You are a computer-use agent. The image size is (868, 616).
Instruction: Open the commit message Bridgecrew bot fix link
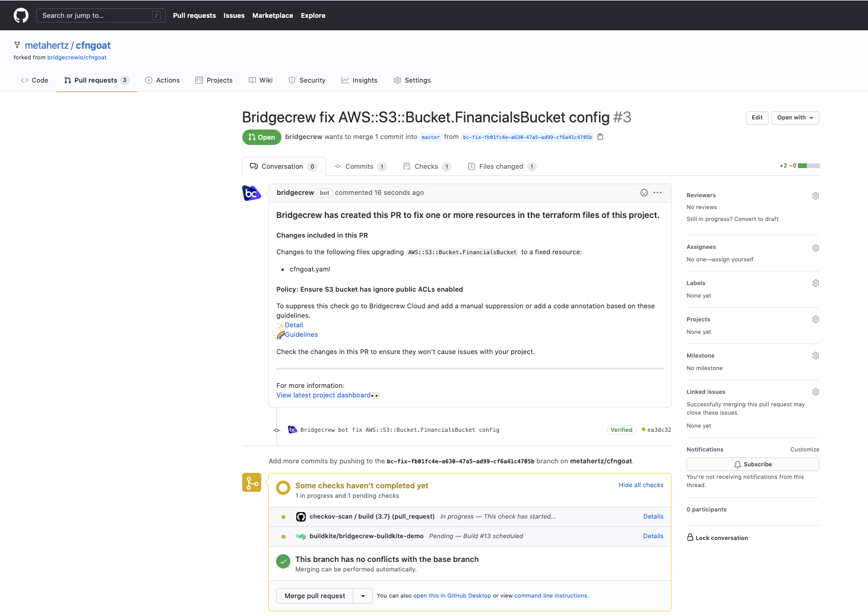tap(400, 430)
